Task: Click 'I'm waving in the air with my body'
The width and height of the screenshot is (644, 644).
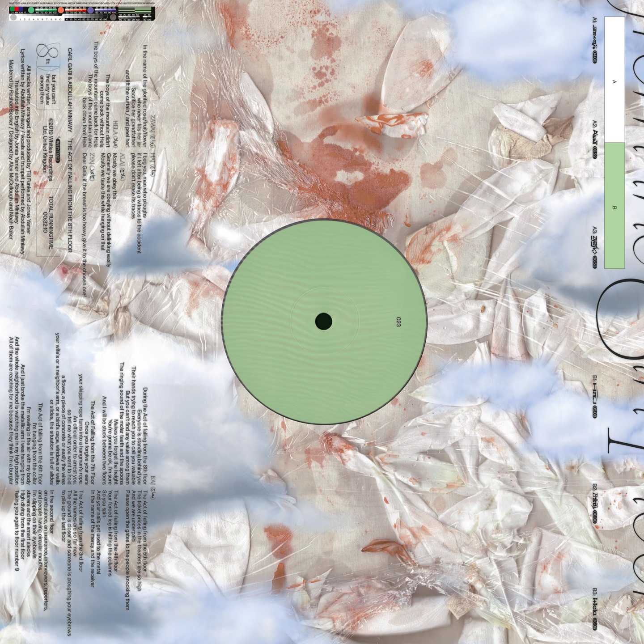Action: 28,446
